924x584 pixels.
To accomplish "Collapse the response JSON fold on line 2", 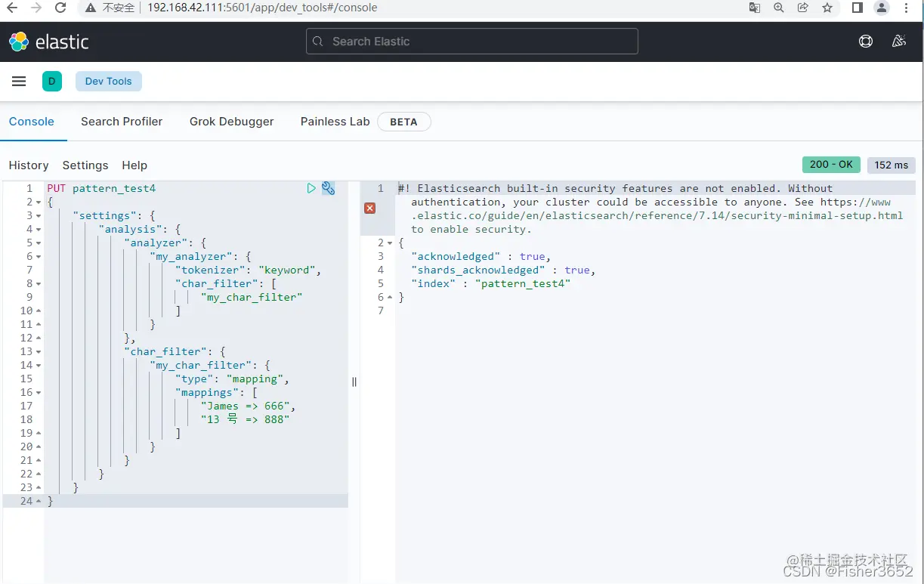I will coord(390,243).
